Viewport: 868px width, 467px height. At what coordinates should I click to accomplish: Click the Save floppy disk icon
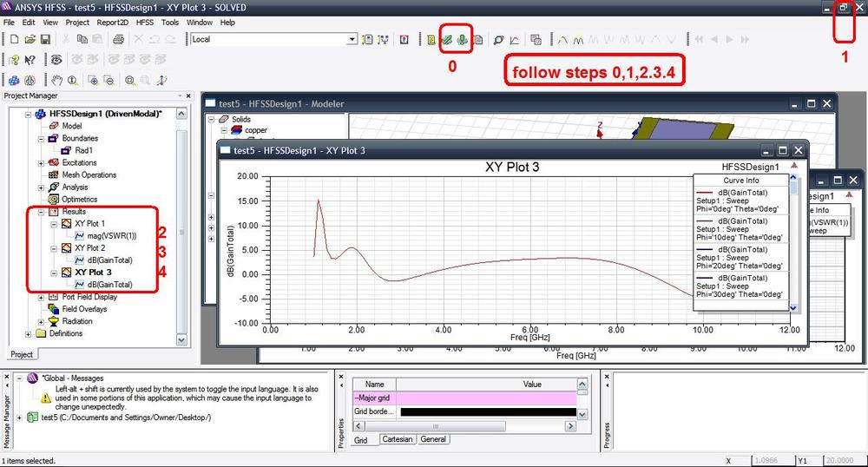tap(45, 39)
